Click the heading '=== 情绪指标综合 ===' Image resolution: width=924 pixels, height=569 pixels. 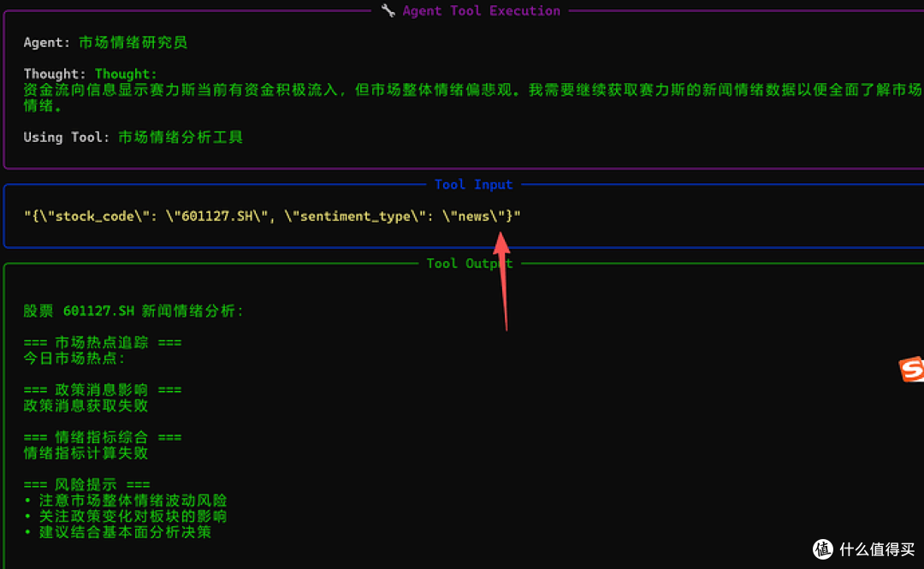coord(103,437)
